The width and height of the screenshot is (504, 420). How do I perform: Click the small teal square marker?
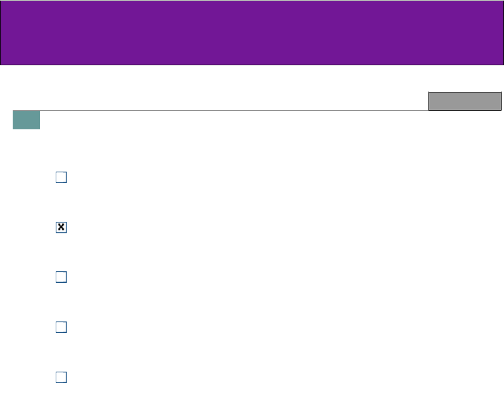pyautogui.click(x=26, y=120)
